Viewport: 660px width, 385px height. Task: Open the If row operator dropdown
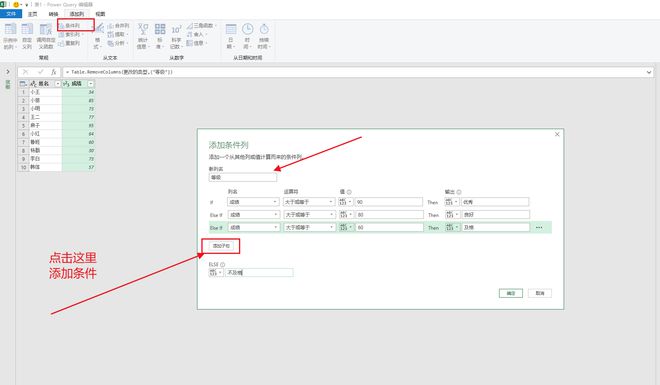[309, 202]
